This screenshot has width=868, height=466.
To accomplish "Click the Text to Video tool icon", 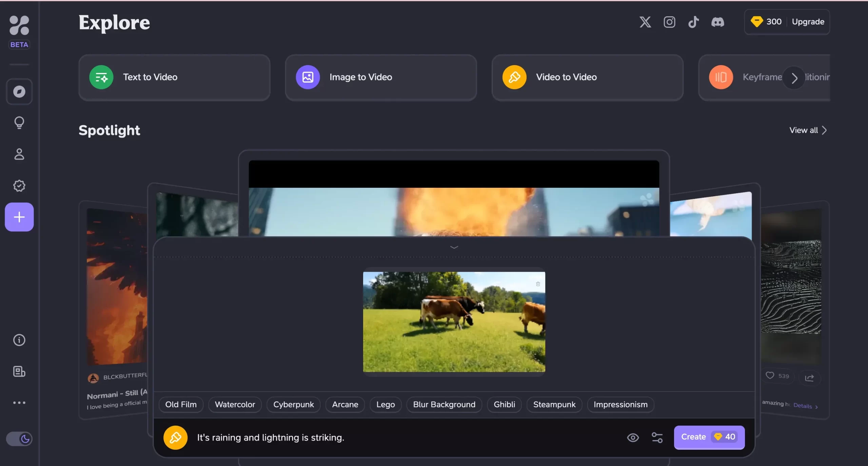I will (x=101, y=76).
